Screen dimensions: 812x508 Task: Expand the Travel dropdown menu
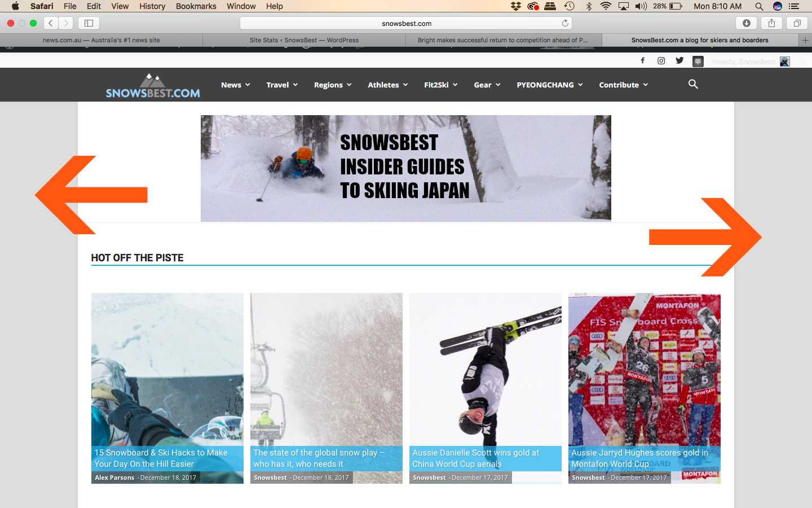282,85
